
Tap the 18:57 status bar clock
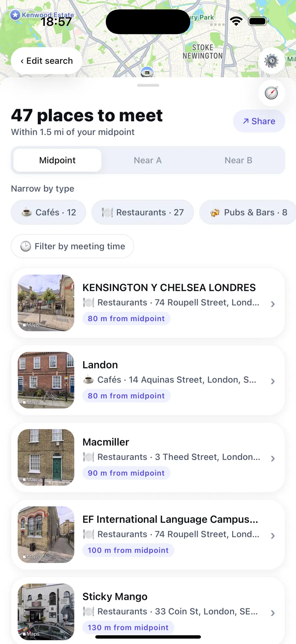pyautogui.click(x=56, y=21)
